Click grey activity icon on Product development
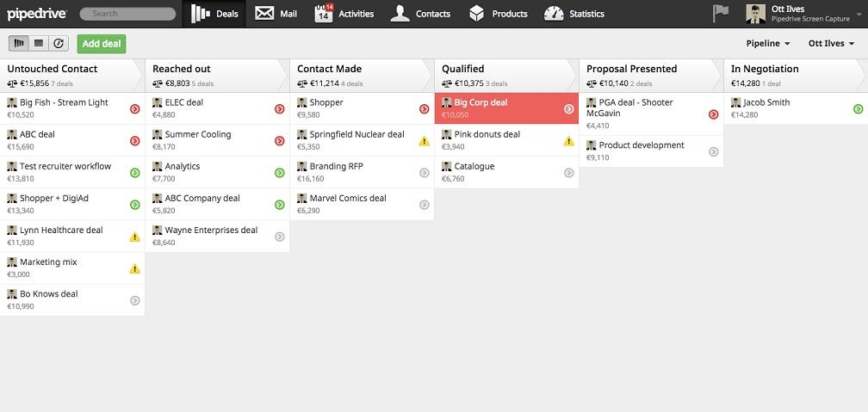This screenshot has width=868, height=412. click(x=714, y=151)
